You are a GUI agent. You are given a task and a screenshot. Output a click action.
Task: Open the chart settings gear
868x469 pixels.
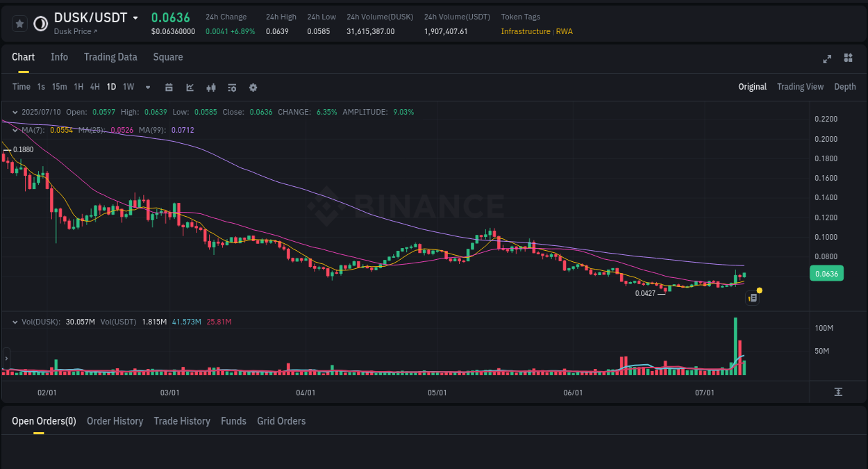(x=253, y=87)
